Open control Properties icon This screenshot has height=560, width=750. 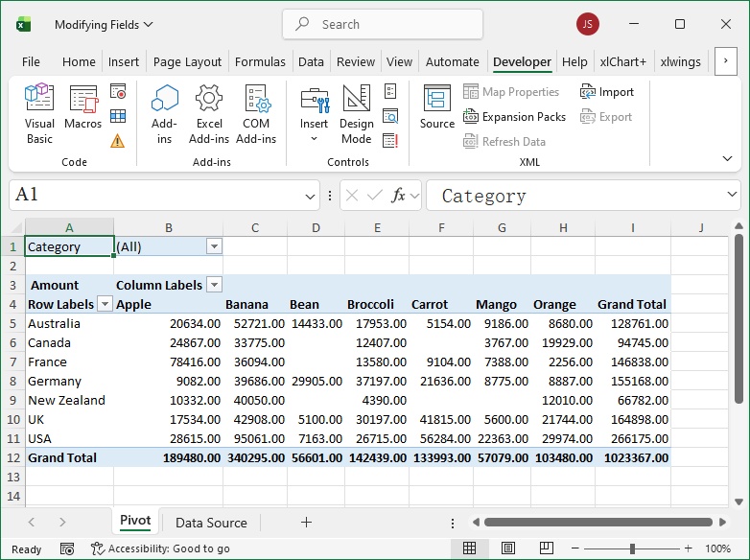pyautogui.click(x=390, y=91)
